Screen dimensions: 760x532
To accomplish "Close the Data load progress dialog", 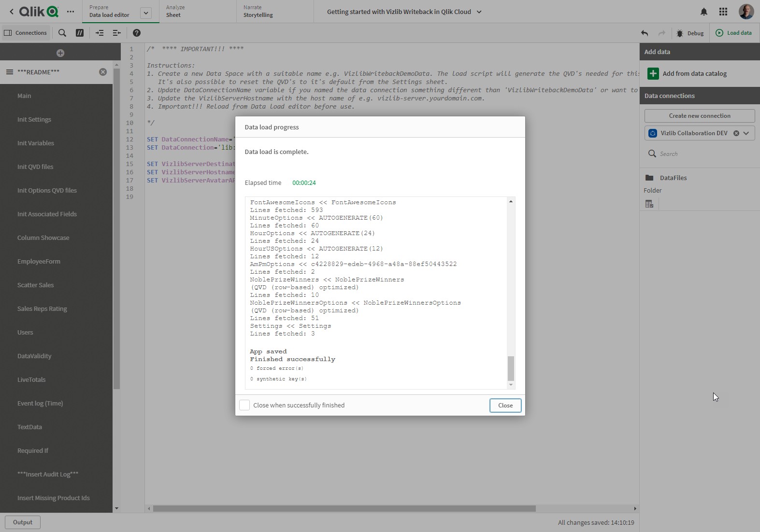I will click(505, 406).
